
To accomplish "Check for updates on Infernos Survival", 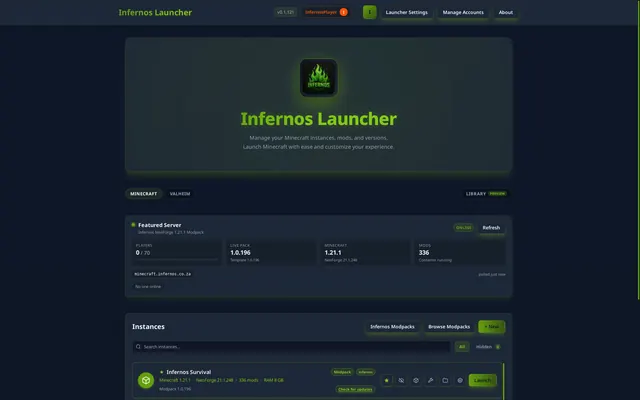I will (x=355, y=389).
